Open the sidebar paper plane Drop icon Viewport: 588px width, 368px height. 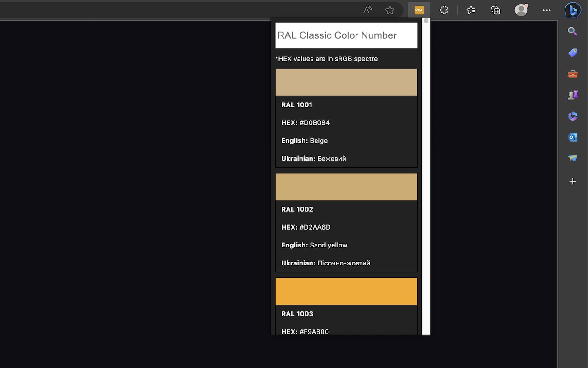572,158
